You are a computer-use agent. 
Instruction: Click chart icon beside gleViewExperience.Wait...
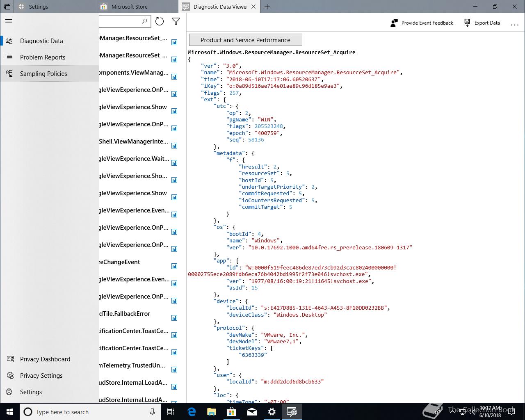tap(174, 163)
